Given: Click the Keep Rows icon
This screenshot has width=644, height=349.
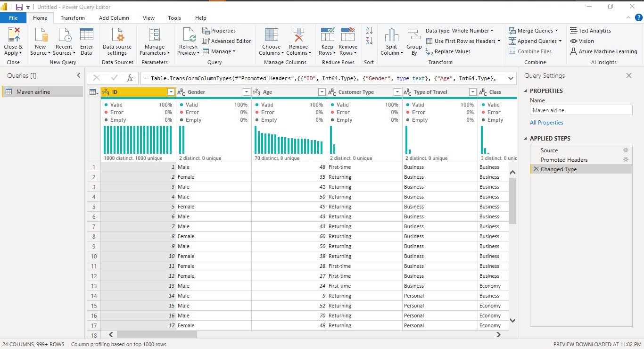Looking at the screenshot, I should click(x=327, y=35).
